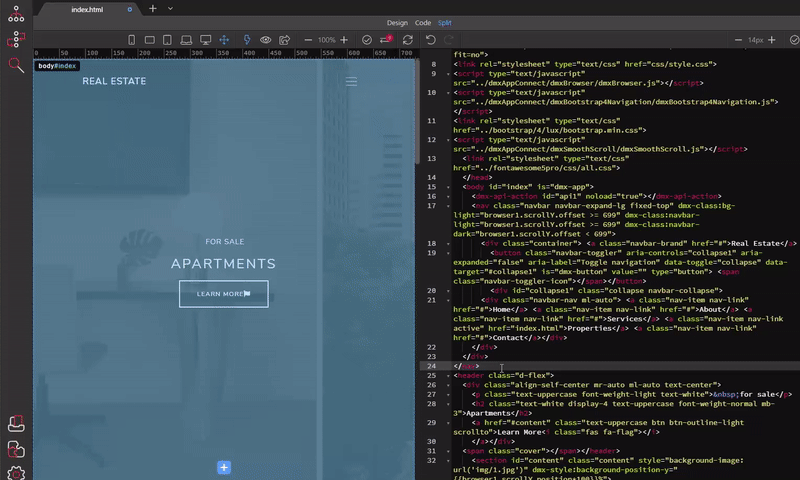Toggle the hamburger navbar in preview
Screen dimensions: 800x480
pyautogui.click(x=351, y=81)
